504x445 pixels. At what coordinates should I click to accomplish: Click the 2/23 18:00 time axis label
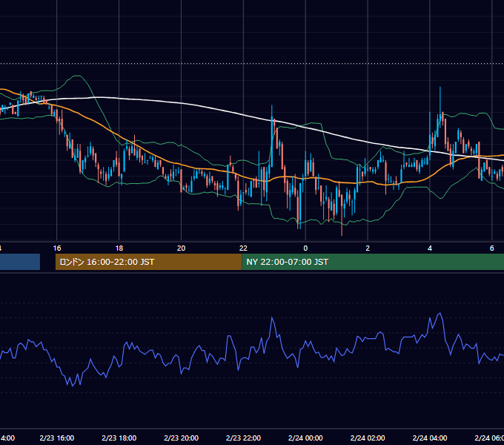click(119, 438)
